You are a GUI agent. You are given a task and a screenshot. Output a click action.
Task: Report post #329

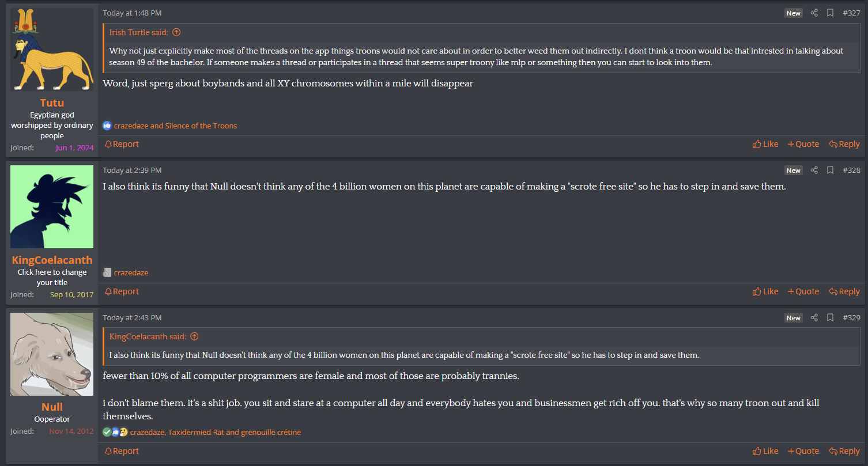[x=122, y=451]
